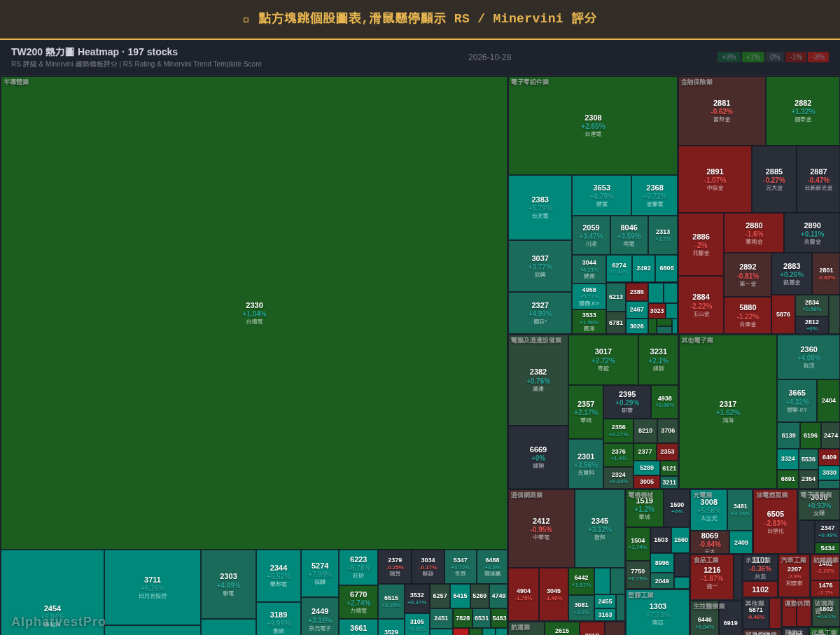840x635 pixels.
Task: Click the 2412 中華電 tile
Action: pos(541,529)
